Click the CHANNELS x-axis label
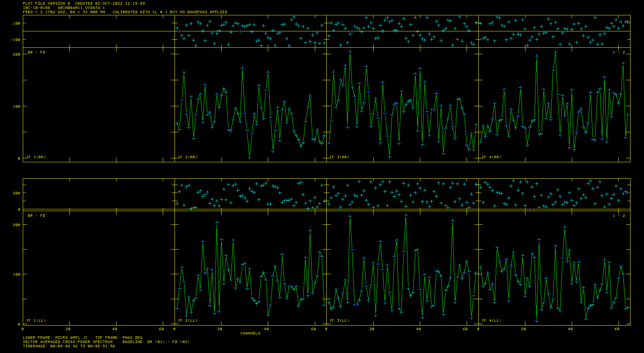Image resolution: width=644 pixels, height=353 pixels. click(x=250, y=333)
